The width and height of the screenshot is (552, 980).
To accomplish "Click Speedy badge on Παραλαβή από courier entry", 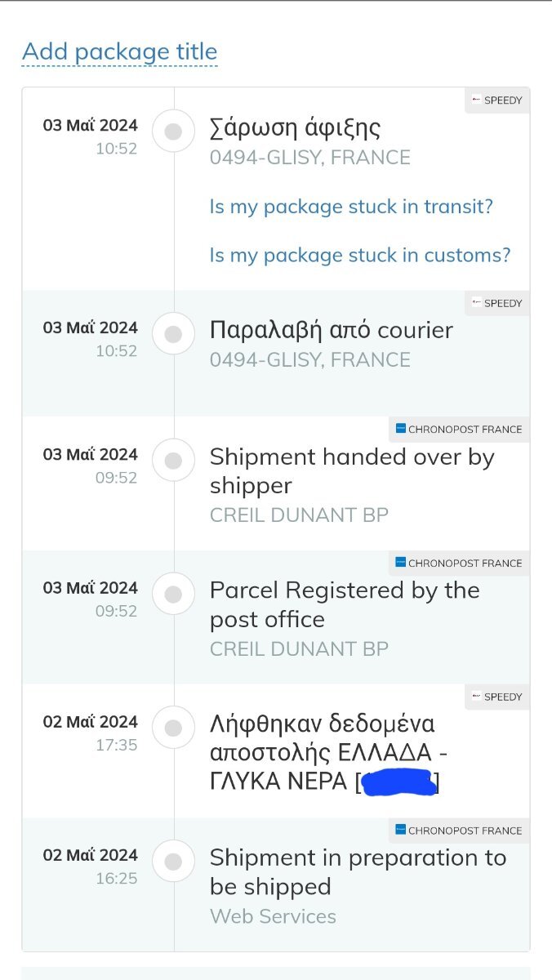I will tap(497, 303).
